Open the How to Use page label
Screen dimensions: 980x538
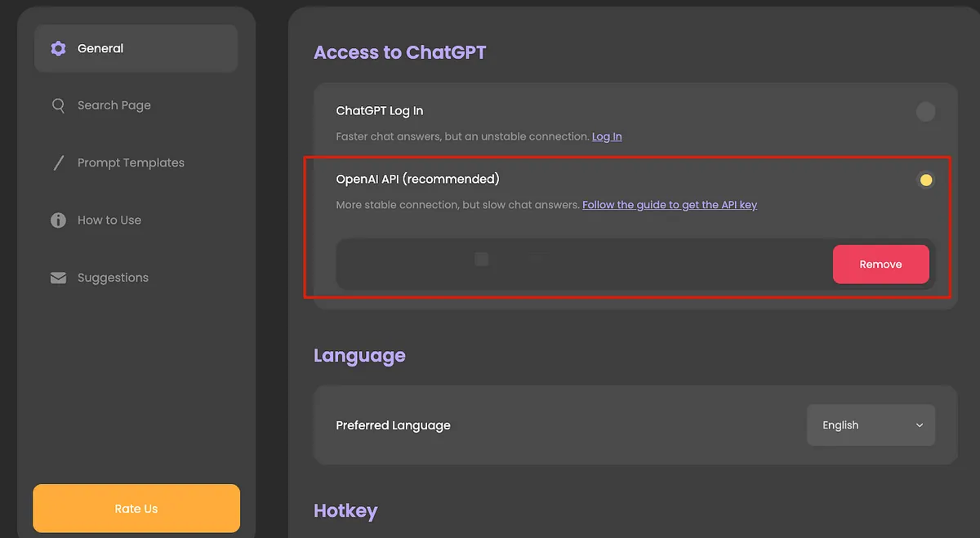pyautogui.click(x=109, y=220)
